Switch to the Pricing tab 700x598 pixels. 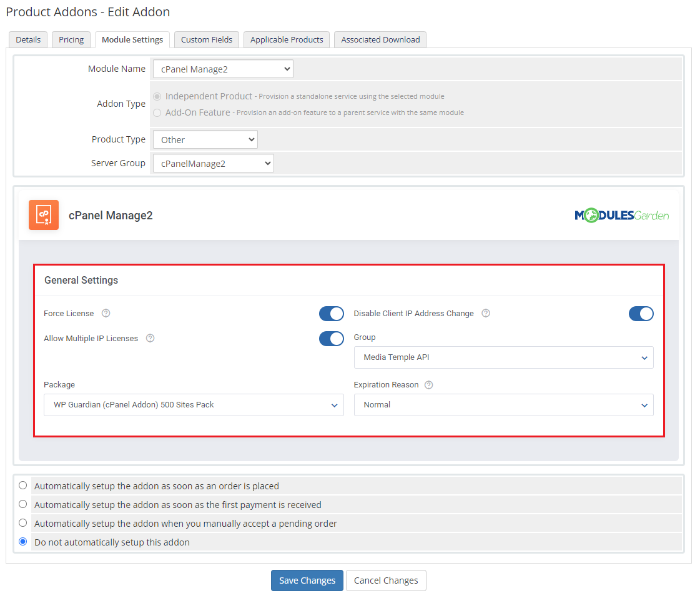click(x=71, y=40)
